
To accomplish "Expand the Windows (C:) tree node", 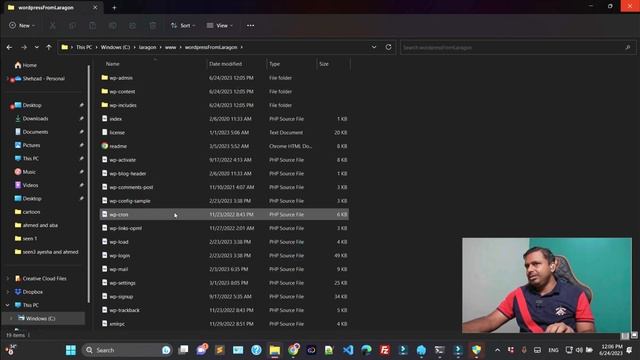I will pyautogui.click(x=11, y=318).
